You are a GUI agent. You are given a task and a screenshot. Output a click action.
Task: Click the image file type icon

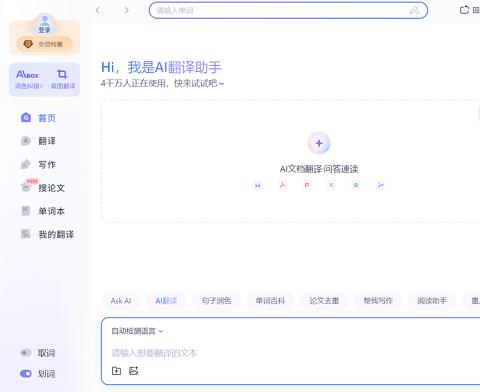coord(380,185)
